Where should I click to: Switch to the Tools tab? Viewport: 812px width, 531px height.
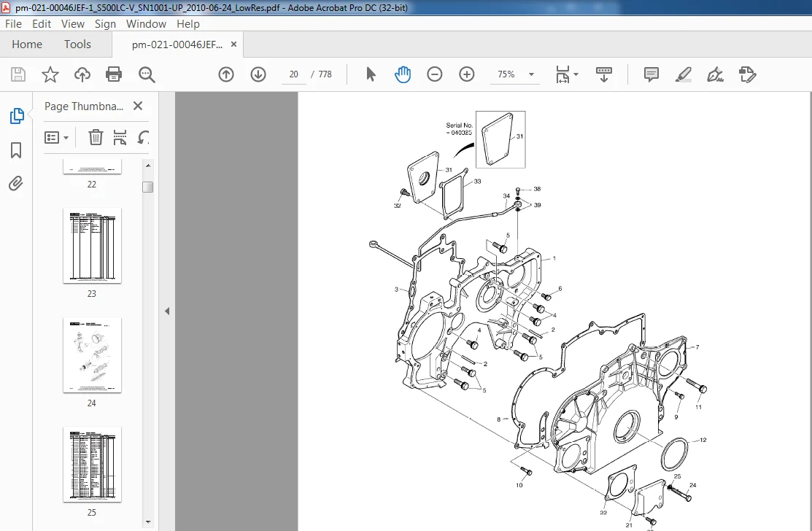(x=77, y=44)
